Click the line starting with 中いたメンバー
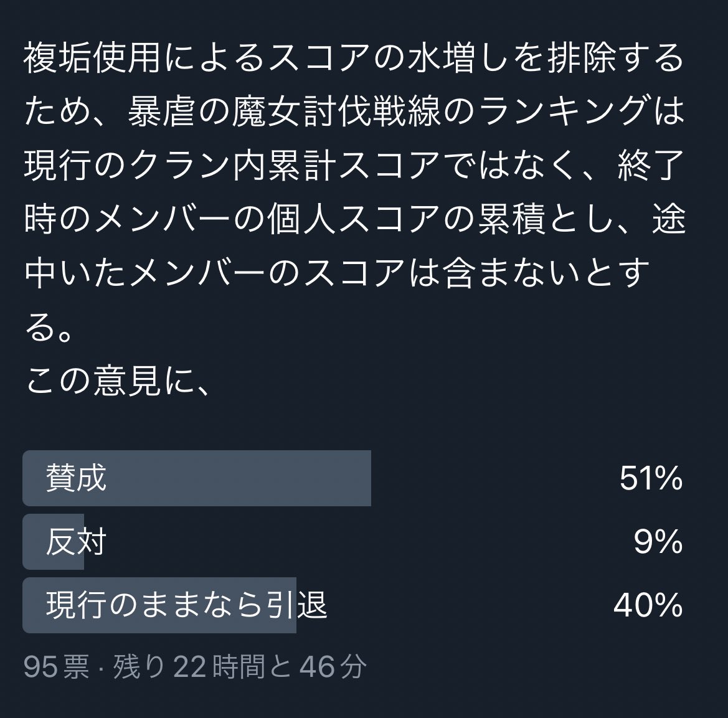Viewport: 728px width, 718px height. click(337, 273)
